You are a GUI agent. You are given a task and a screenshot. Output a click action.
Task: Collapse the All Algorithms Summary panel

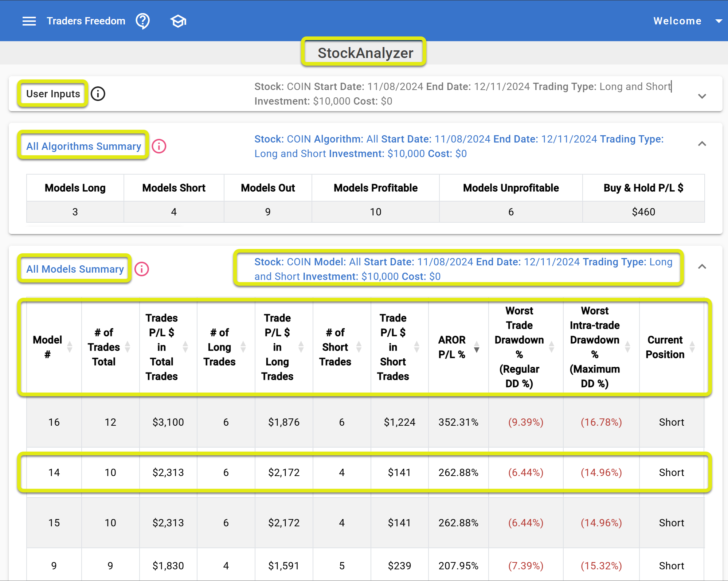(x=702, y=144)
